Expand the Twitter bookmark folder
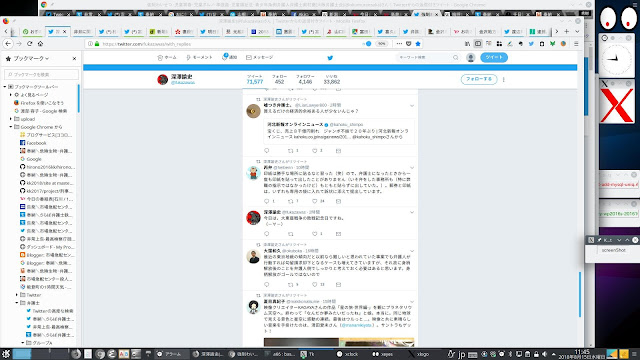The image size is (640, 360). point(17,295)
